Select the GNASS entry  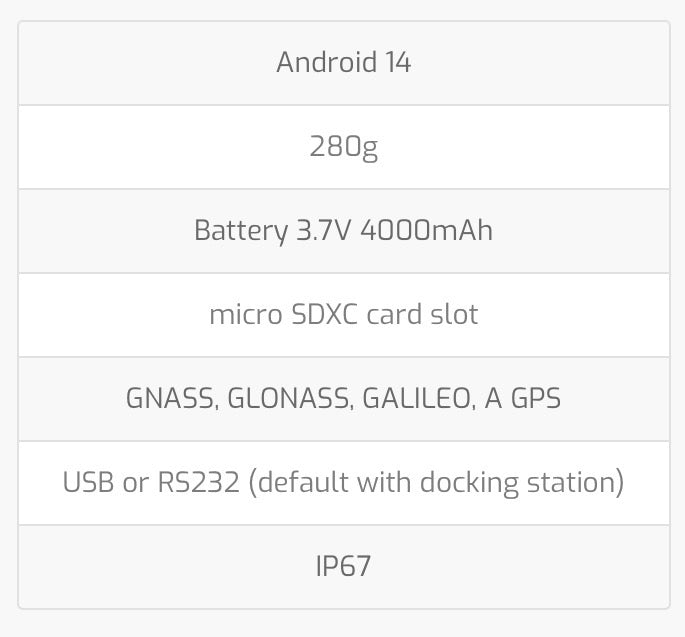[170, 399]
